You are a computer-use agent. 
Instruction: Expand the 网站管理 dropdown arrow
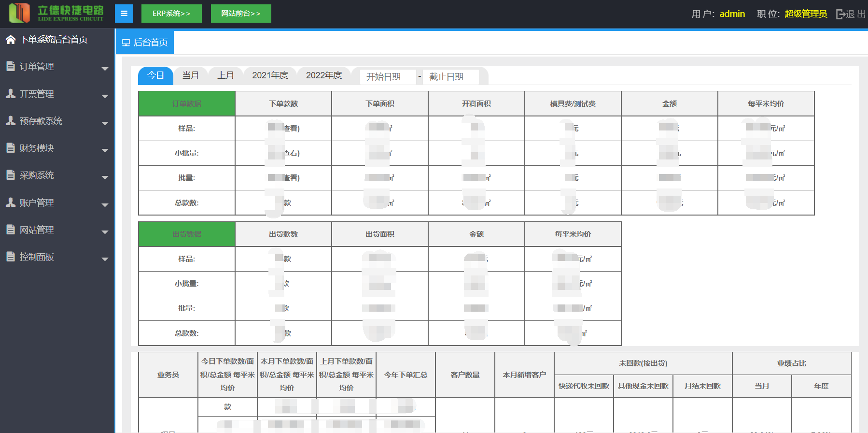pyautogui.click(x=105, y=232)
